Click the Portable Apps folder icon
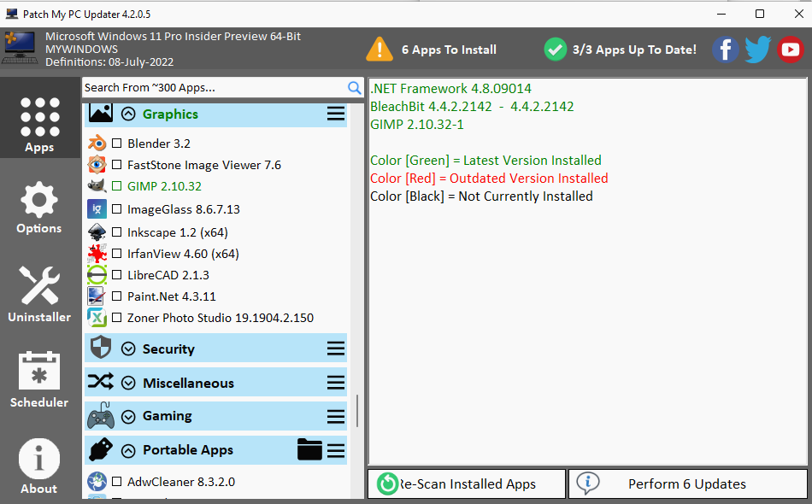Image resolution: width=812 pixels, height=504 pixels. tap(309, 449)
